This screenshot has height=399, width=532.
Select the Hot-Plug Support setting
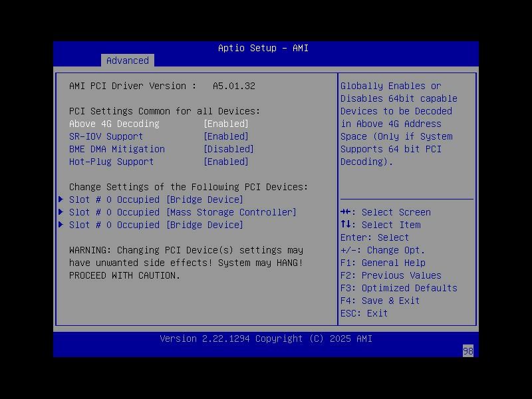click(111, 162)
